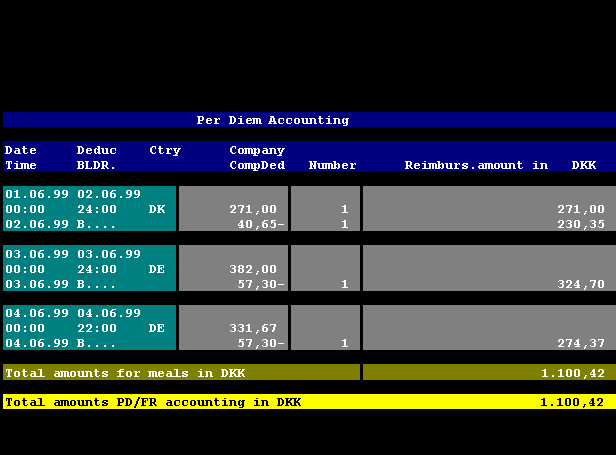The height and width of the screenshot is (455, 616).
Task: Click "B...." beside 02.06.99
Action: [96, 224]
